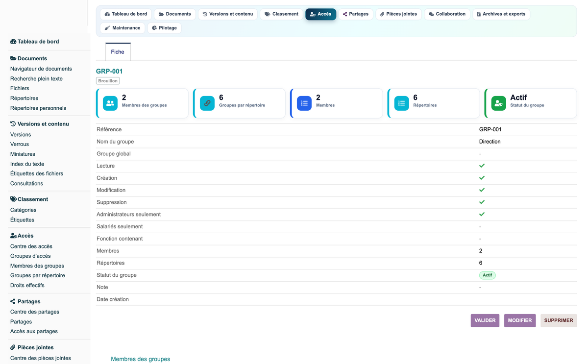
Task: Select the Fiche tab
Action: pyautogui.click(x=118, y=52)
